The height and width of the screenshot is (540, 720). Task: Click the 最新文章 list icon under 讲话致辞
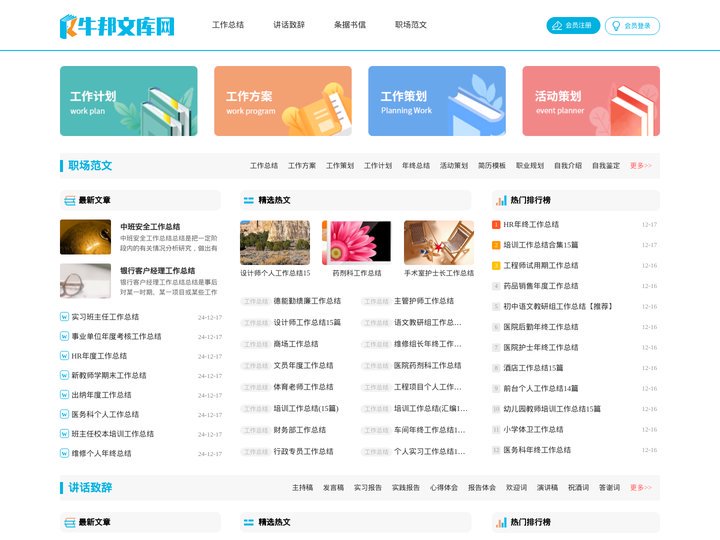(70, 523)
